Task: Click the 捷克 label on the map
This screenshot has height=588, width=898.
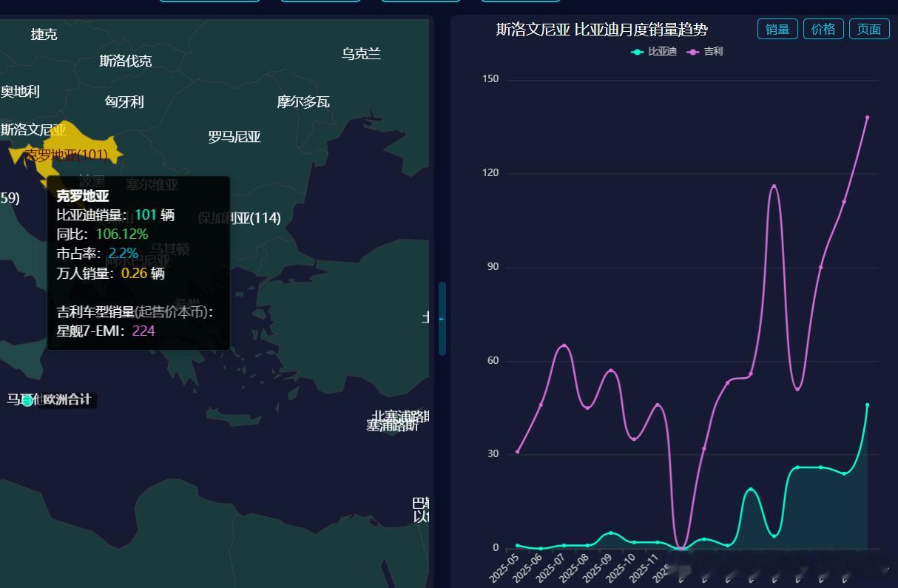Action: pyautogui.click(x=44, y=35)
